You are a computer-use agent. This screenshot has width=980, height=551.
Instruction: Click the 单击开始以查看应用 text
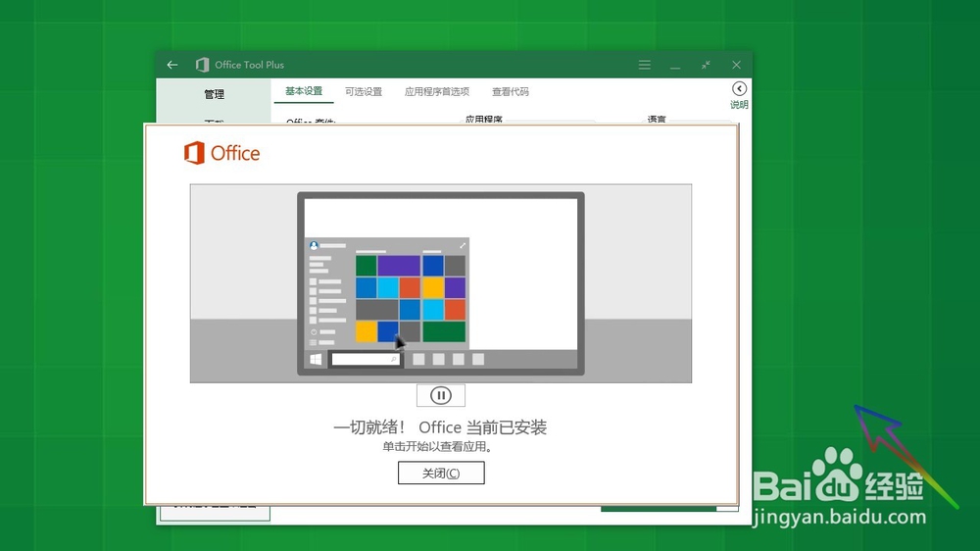tap(437, 446)
